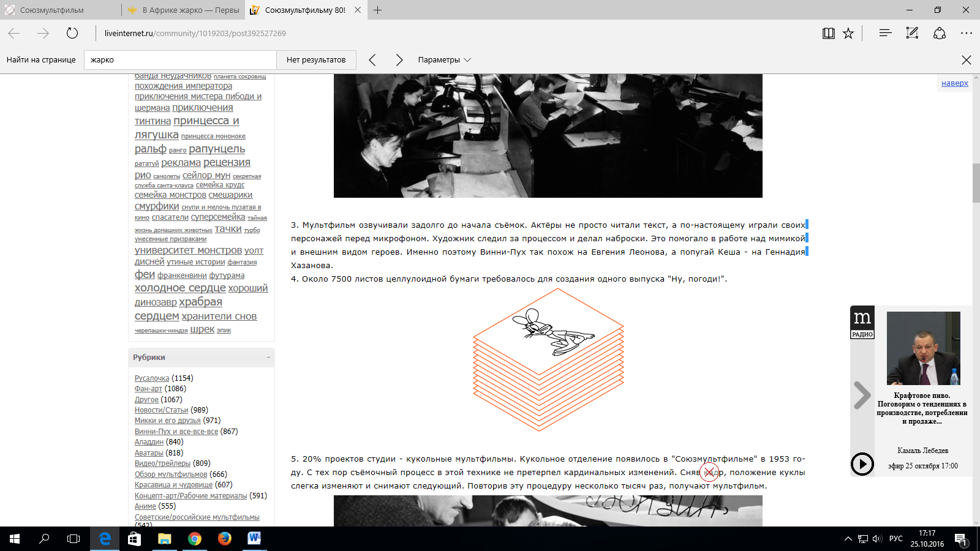Screen dimensions: 980x551
Task: Open the Action Center notifications
Action: (960, 539)
